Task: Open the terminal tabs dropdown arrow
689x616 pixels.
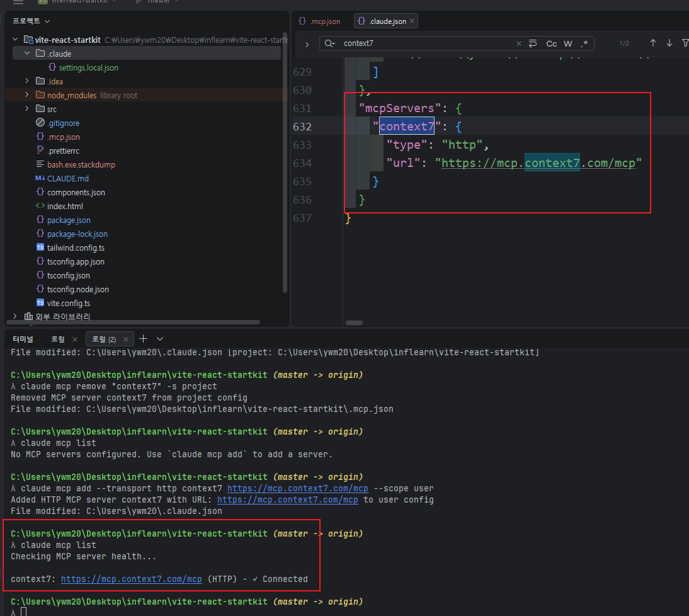Action: pos(160,339)
